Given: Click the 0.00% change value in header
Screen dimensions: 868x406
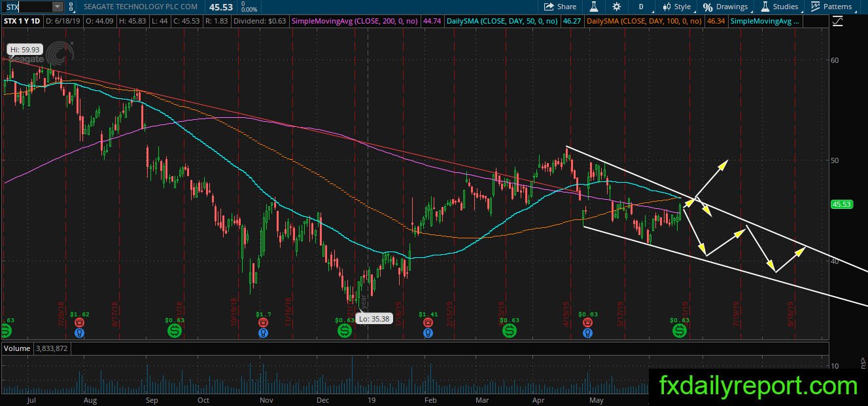Looking at the screenshot, I should coord(249,9).
